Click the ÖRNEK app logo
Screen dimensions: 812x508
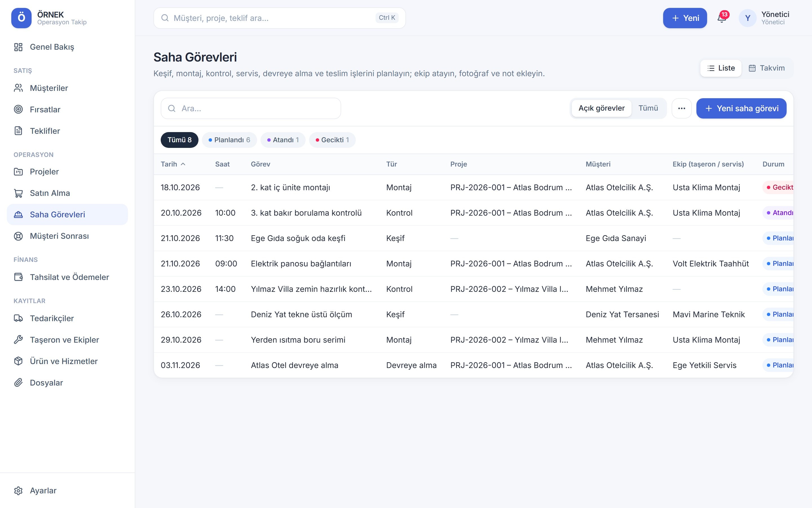[21, 18]
